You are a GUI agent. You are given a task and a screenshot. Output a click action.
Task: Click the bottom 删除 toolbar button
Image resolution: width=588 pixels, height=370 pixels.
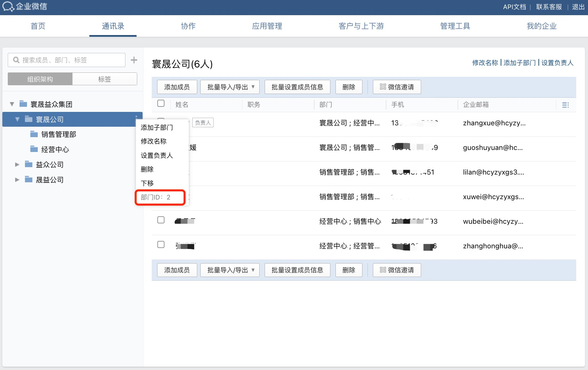[349, 270]
